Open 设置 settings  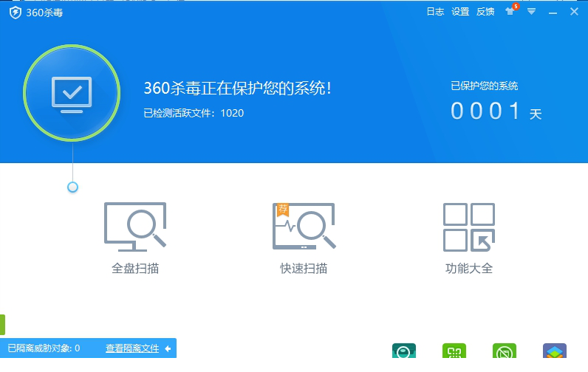coord(460,12)
